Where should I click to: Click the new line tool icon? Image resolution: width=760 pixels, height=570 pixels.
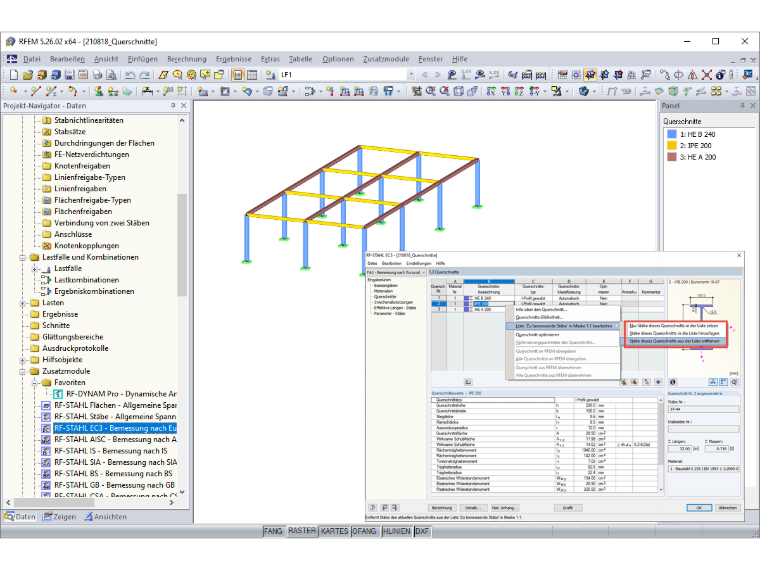tap(35, 91)
